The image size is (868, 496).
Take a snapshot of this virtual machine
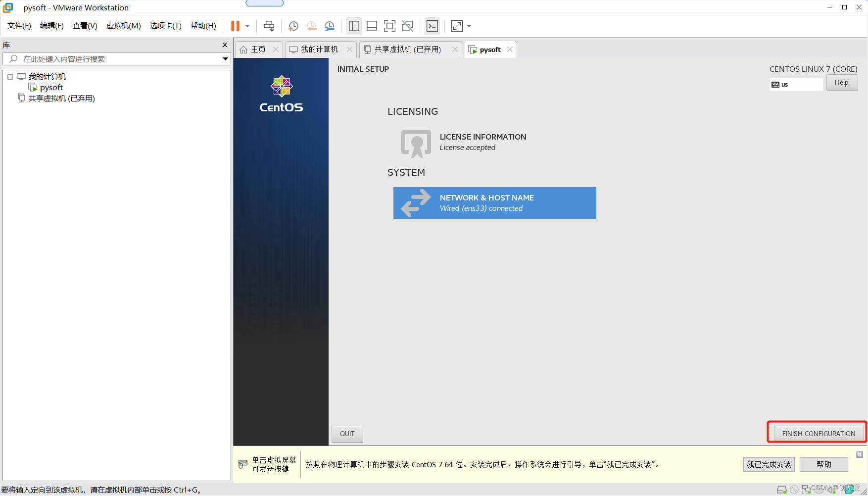click(x=293, y=26)
